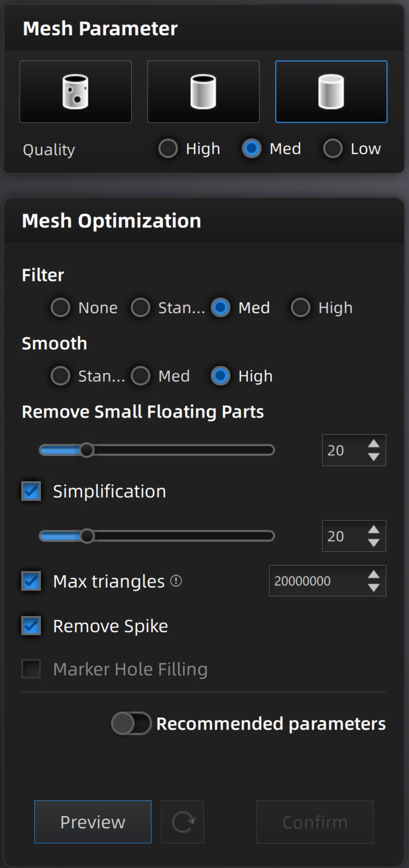Disable the Remove Spike checkbox
The height and width of the screenshot is (868, 409).
click(x=31, y=626)
